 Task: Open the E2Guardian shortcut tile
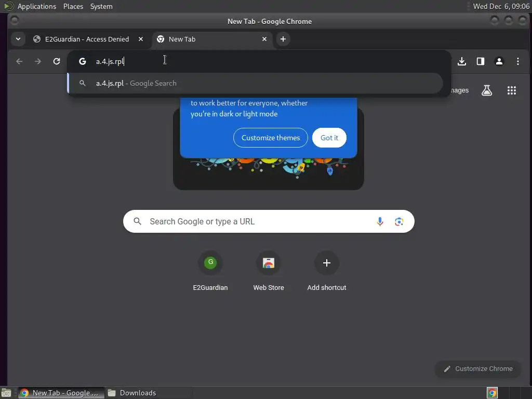(210, 271)
